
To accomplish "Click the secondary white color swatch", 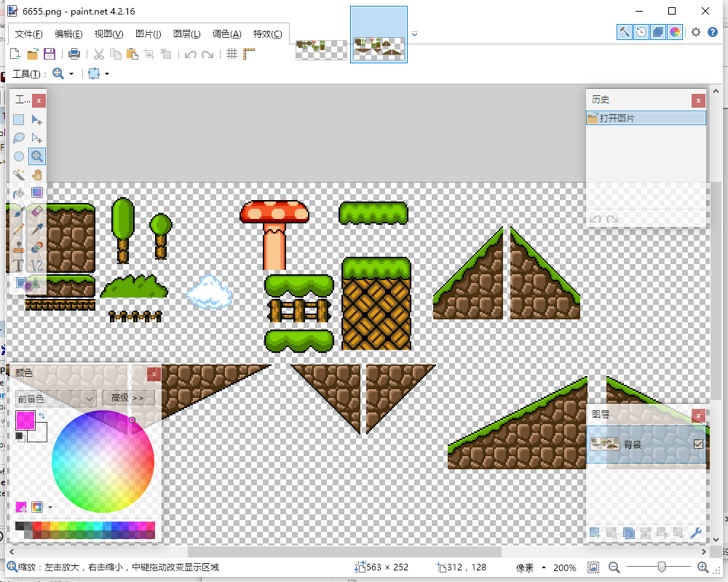I will coord(39,434).
